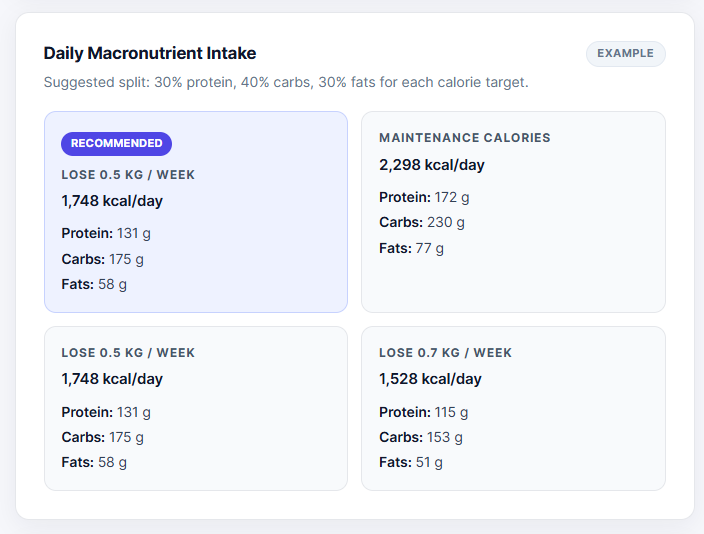Click the RECOMMENDED badge
This screenshot has width=704, height=534.
pos(116,144)
